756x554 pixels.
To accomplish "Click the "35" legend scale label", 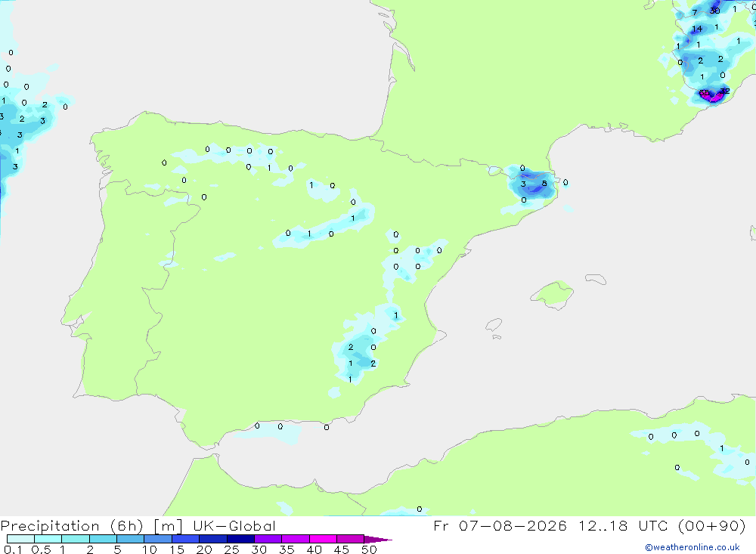I will [x=287, y=549].
